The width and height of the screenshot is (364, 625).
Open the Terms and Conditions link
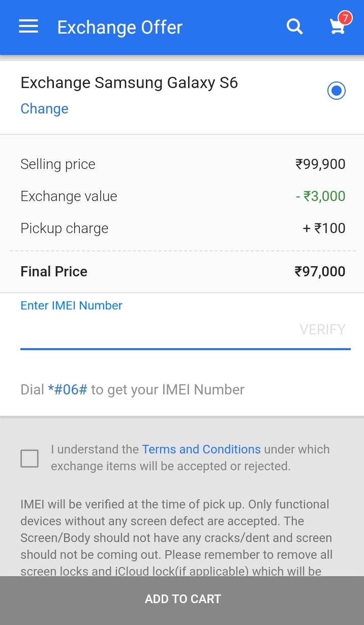201,449
